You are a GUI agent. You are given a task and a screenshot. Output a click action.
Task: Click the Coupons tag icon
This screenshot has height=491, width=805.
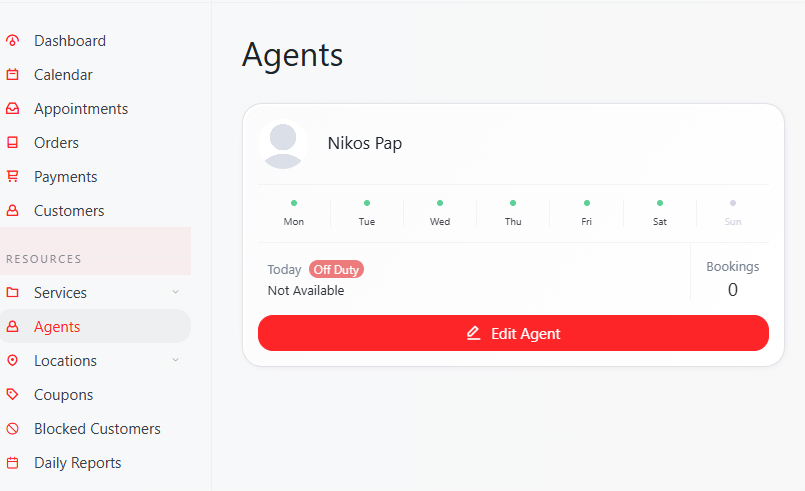(x=12, y=395)
